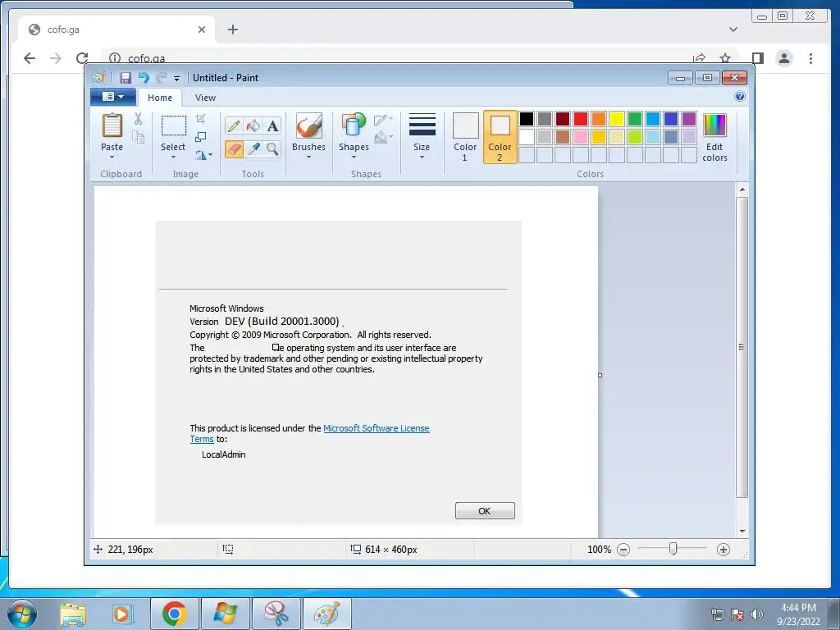
Task: Open Snipping Tool from the taskbar
Action: click(x=276, y=614)
